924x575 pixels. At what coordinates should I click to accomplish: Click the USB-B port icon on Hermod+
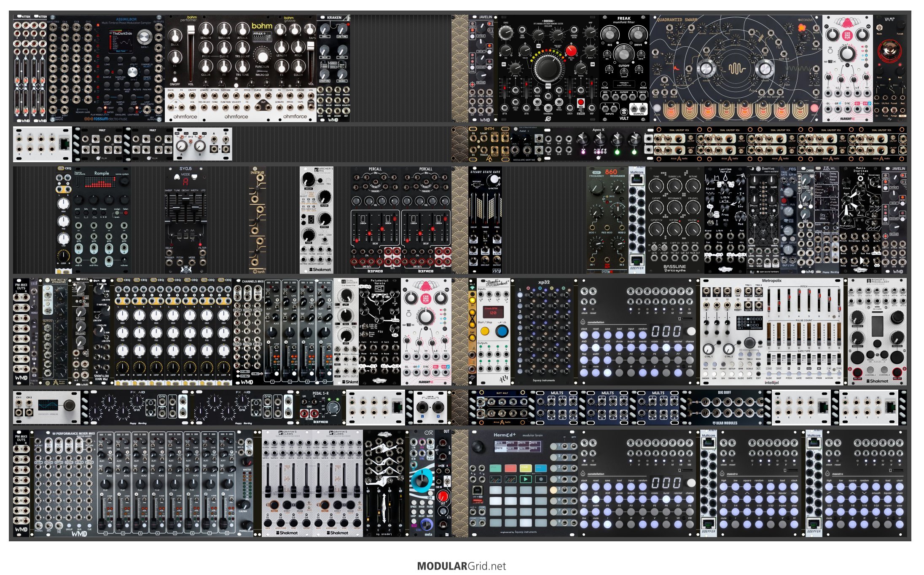coord(478,490)
